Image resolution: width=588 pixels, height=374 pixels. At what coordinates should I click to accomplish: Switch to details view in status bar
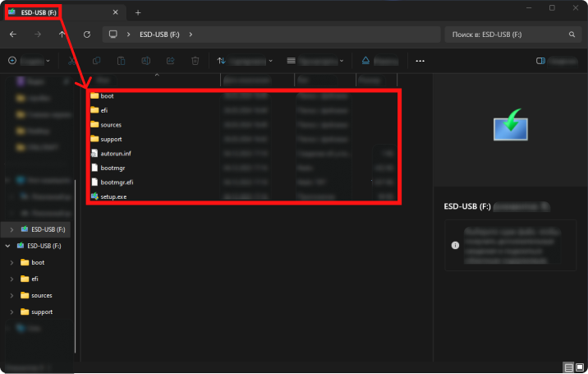click(568, 366)
